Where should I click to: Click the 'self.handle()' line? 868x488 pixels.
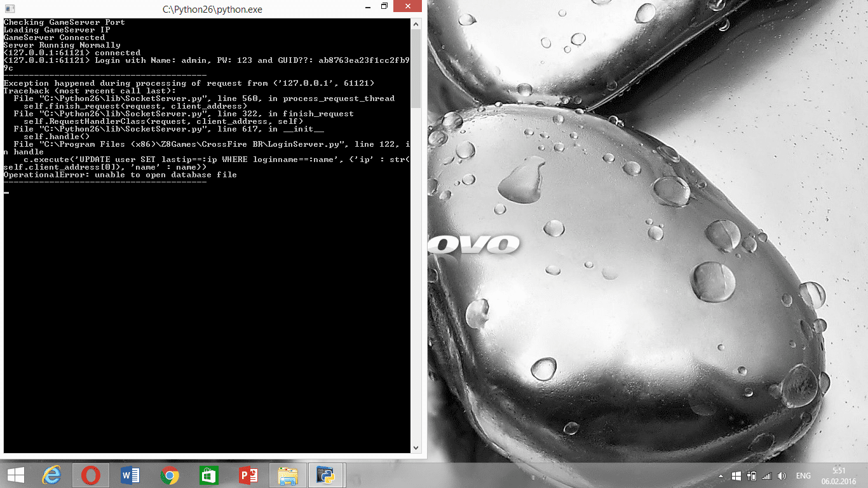[x=57, y=137]
